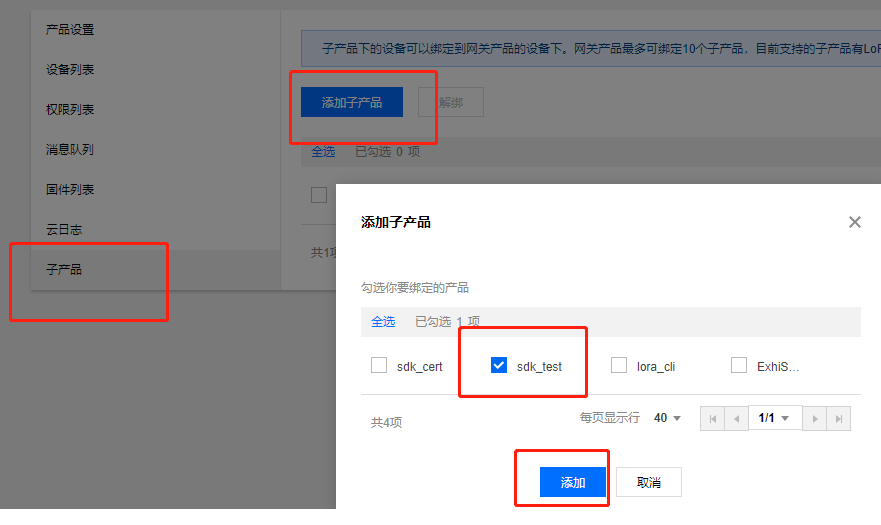
Task: Check the ExhiS... product checkbox
Action: 739,365
